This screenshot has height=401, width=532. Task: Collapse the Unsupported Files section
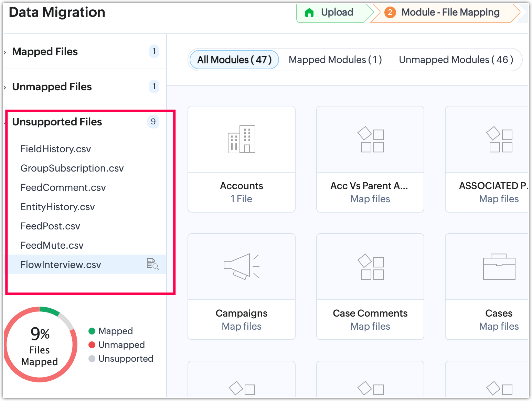tap(57, 122)
